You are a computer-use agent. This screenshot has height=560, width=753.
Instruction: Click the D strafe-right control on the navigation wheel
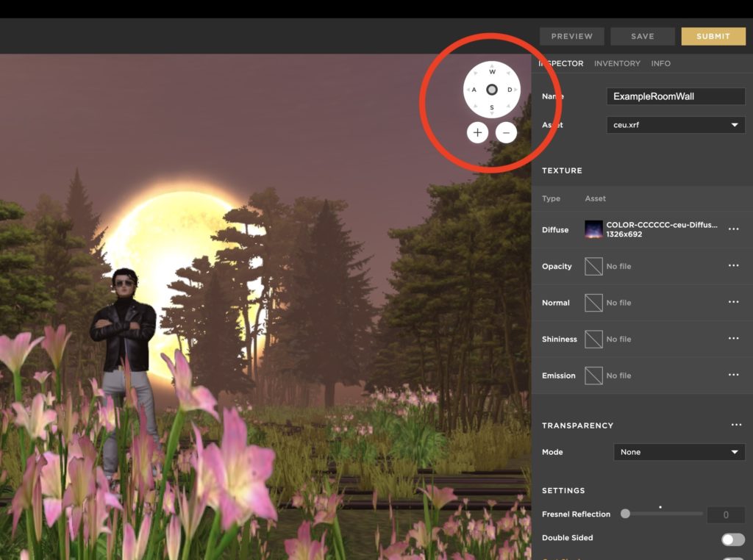pos(508,90)
